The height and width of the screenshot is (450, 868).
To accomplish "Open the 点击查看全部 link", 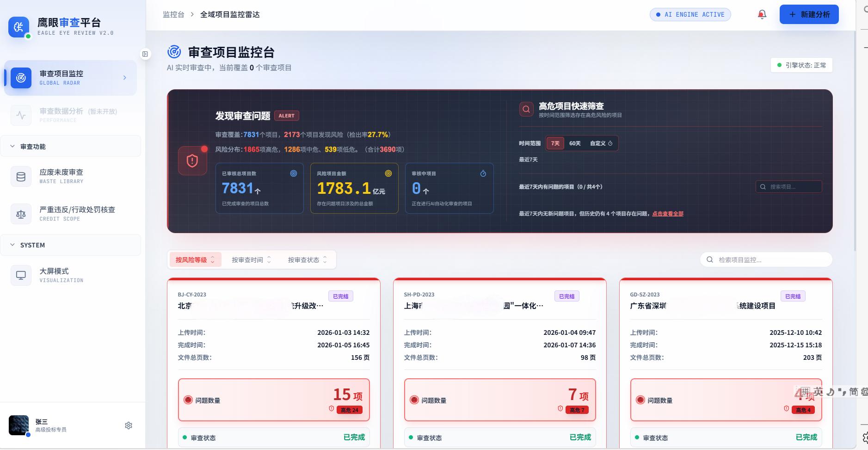I will (x=667, y=214).
